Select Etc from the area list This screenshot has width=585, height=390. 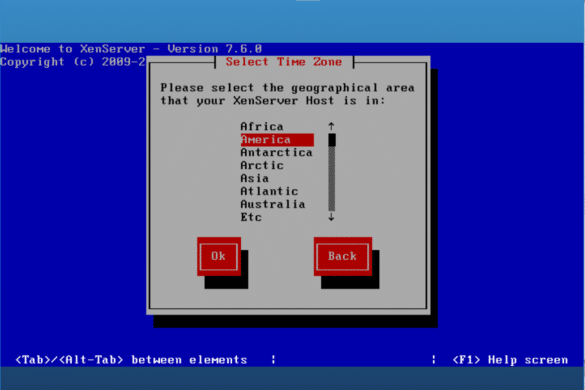[251, 217]
